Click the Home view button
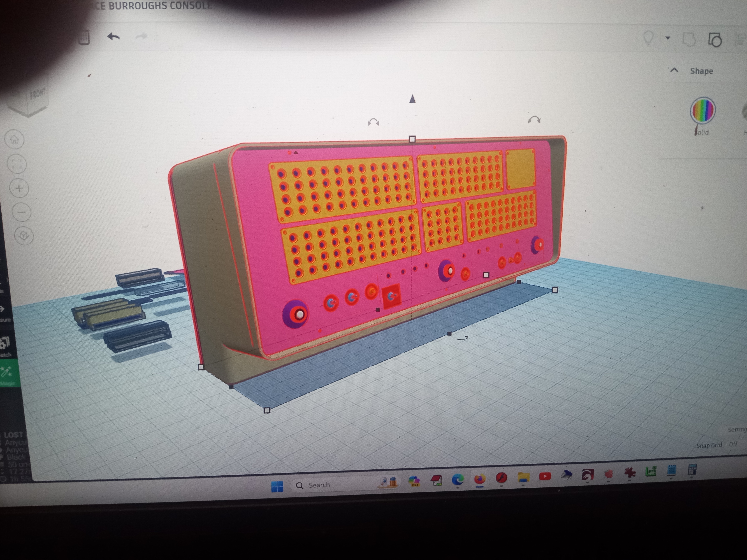The height and width of the screenshot is (560, 747). 15,139
